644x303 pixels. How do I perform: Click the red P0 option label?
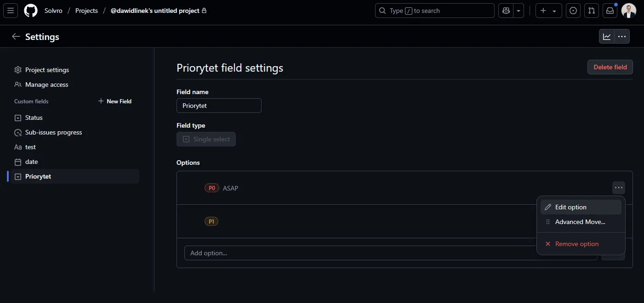point(211,188)
